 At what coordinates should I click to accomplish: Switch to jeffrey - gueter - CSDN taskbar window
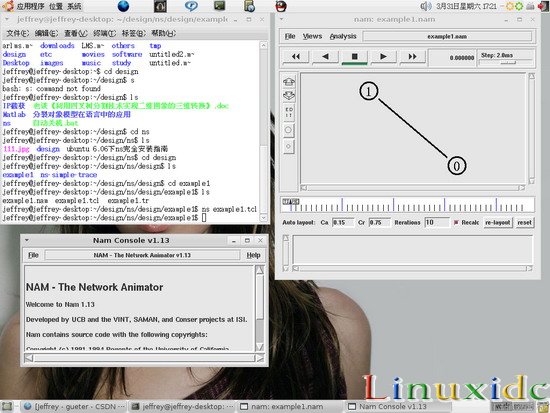(75, 407)
